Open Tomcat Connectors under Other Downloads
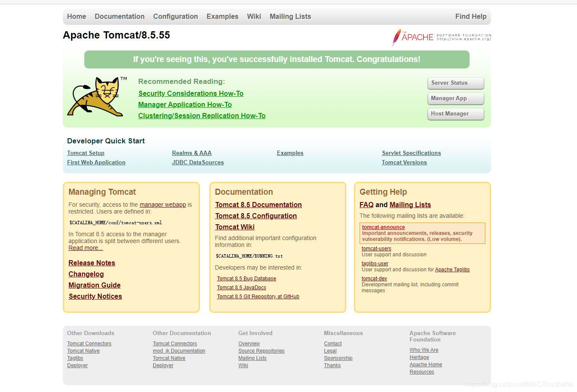Screen dimensions: 577x392 tap(89, 344)
